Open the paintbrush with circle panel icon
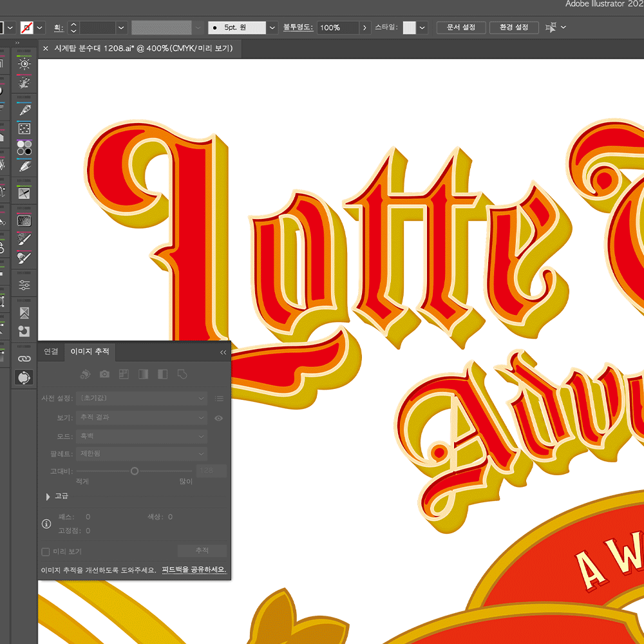The image size is (644, 644). pyautogui.click(x=24, y=258)
